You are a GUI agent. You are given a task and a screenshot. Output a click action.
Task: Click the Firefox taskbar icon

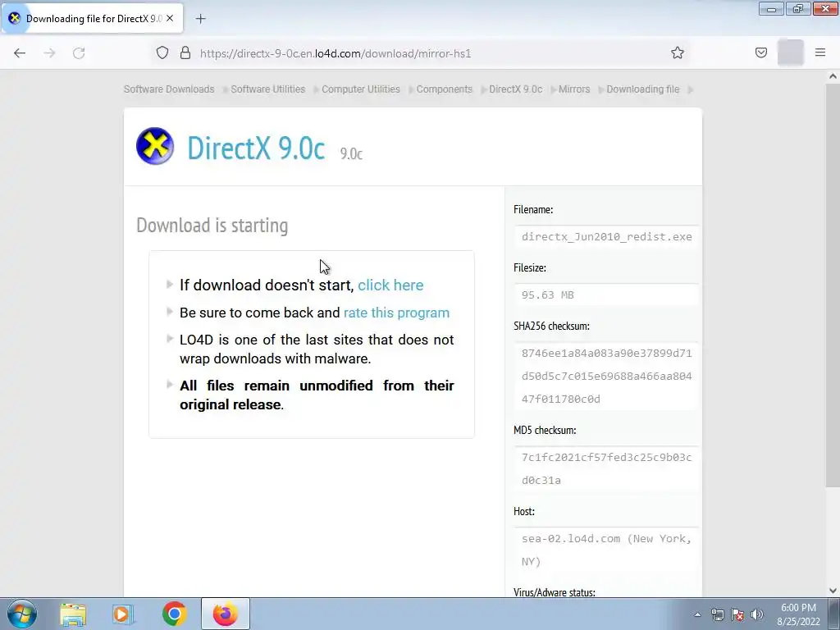coord(226,614)
